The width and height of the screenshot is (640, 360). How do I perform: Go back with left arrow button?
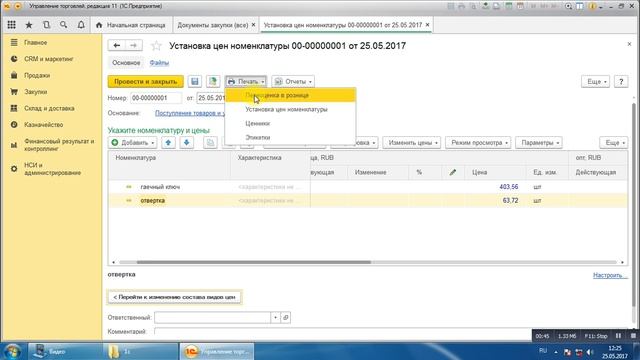[x=117, y=45]
